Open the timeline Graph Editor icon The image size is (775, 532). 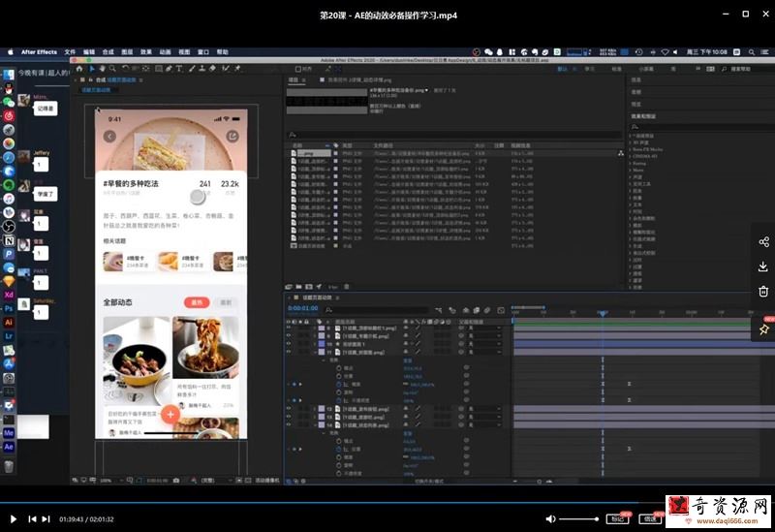coord(501,310)
